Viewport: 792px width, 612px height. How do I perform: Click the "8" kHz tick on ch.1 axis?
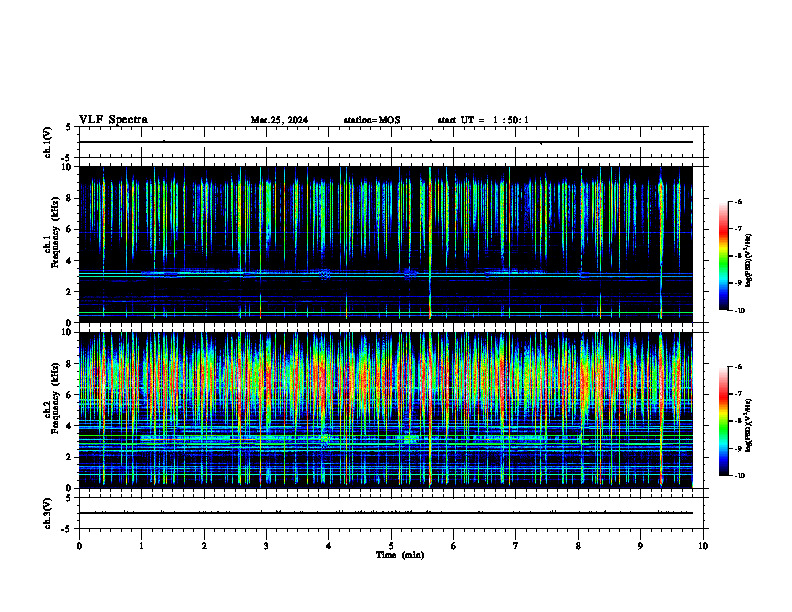[x=70, y=198]
